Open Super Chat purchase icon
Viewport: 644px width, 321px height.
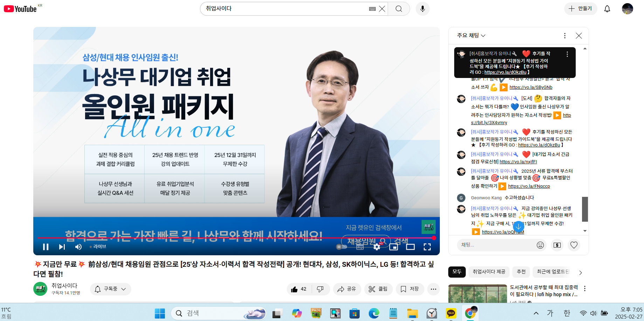[557, 245]
